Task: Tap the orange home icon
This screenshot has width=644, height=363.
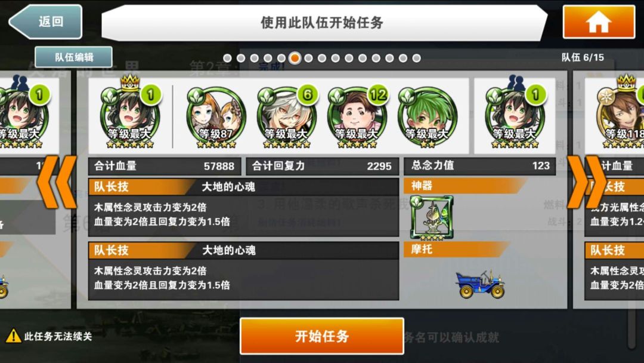Action: (599, 21)
